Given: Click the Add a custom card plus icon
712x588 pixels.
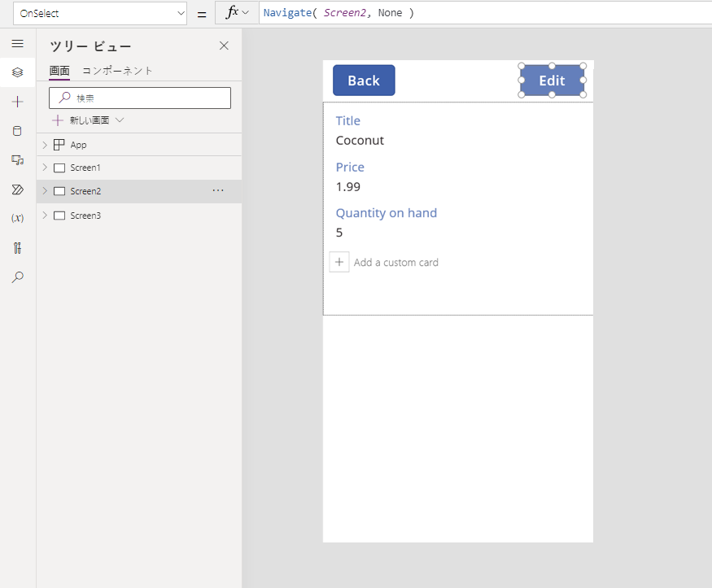Looking at the screenshot, I should (x=339, y=262).
